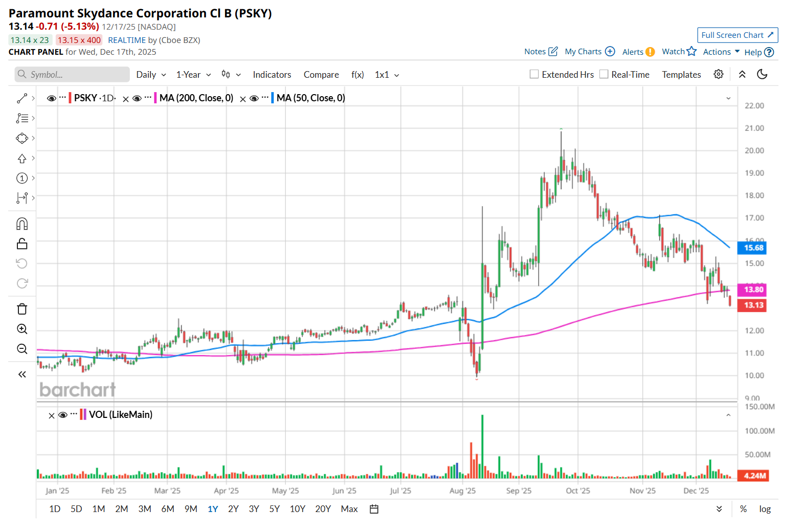Toggle VOL indicator visibility
Screen dimensions: 802x532
click(x=63, y=415)
